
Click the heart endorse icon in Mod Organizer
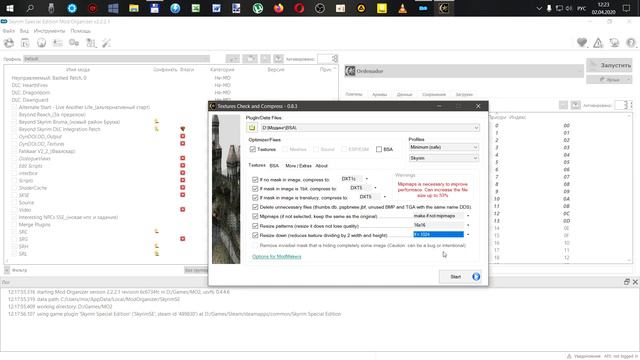pos(582,42)
